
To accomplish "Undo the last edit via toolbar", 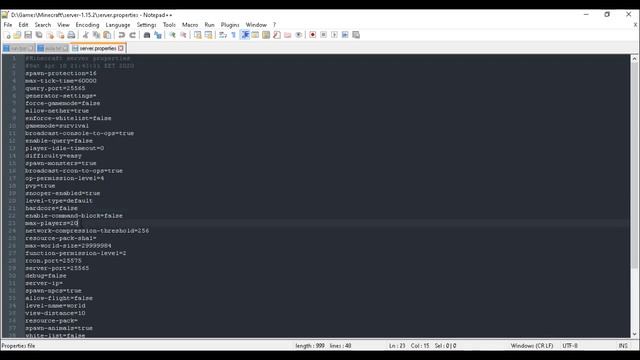I will (121, 35).
